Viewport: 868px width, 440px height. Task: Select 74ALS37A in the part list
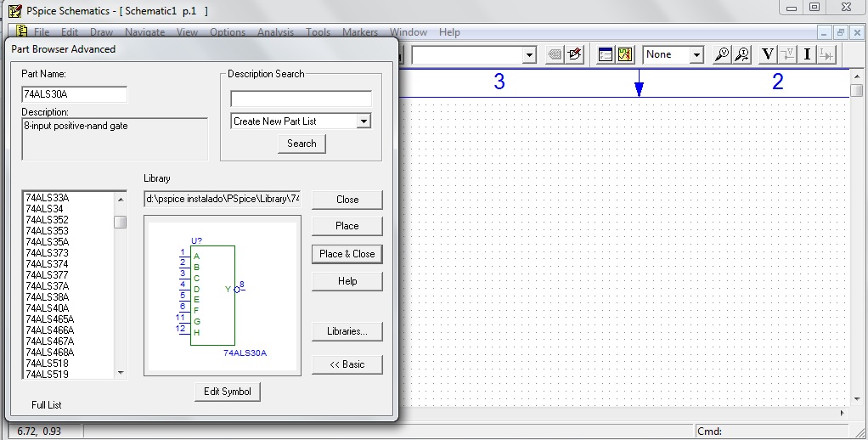(x=48, y=286)
